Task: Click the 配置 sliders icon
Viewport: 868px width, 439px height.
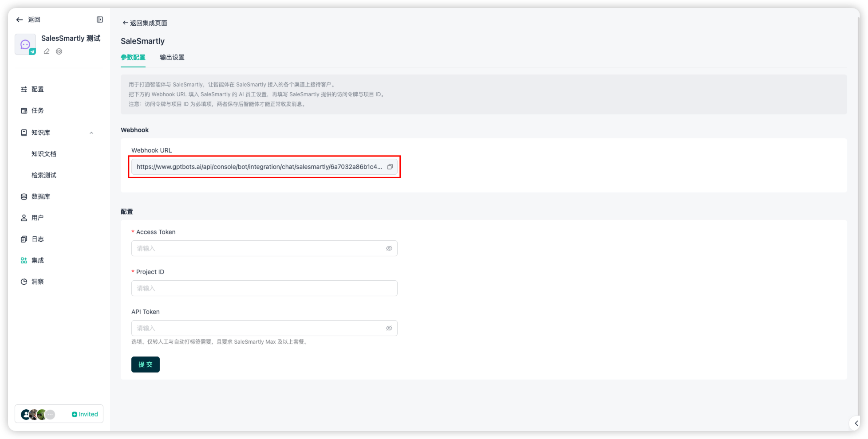Action: pyautogui.click(x=24, y=89)
